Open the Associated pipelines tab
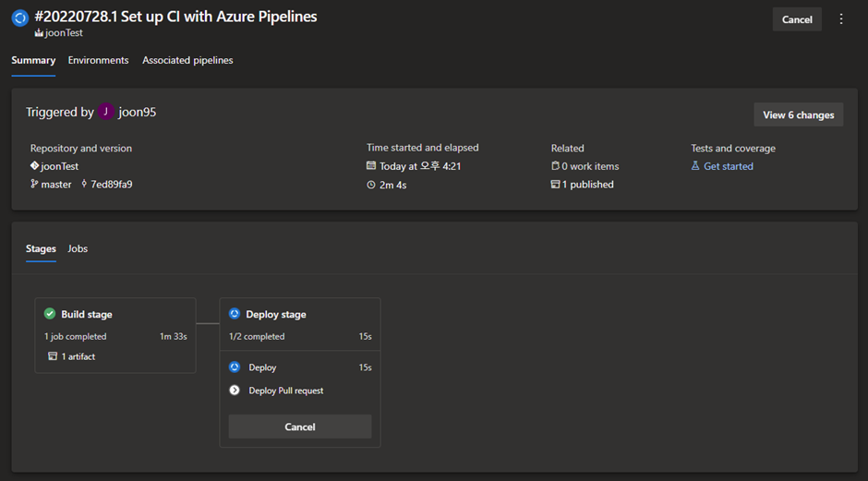 [187, 60]
